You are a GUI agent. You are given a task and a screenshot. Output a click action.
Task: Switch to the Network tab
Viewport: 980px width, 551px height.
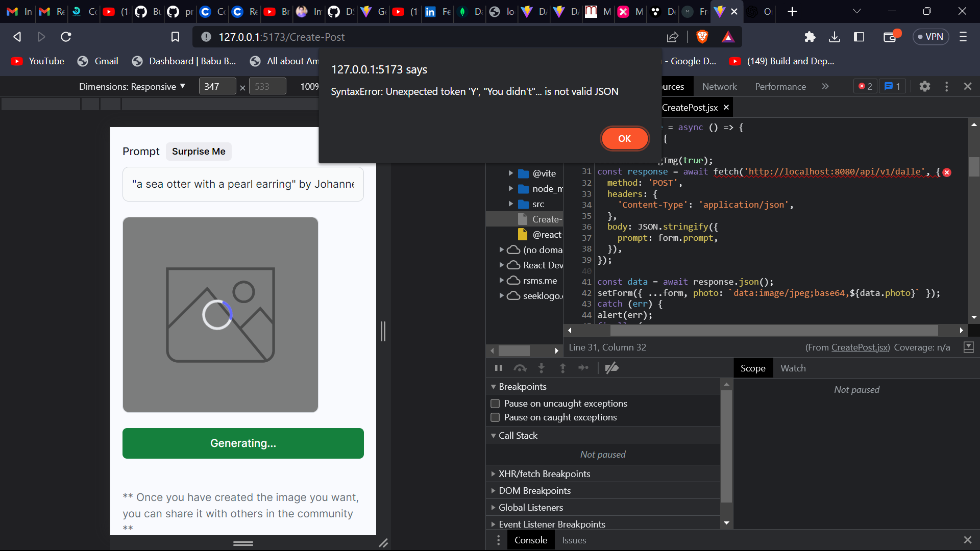point(719,86)
